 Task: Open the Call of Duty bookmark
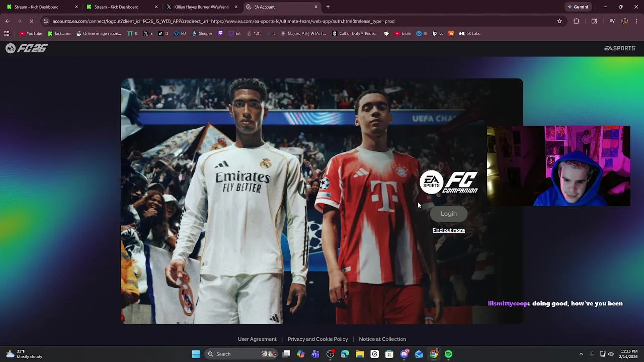(355, 34)
